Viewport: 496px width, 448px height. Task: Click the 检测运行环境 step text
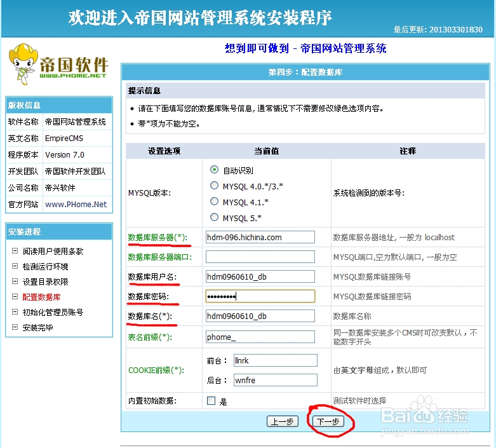coord(45,267)
